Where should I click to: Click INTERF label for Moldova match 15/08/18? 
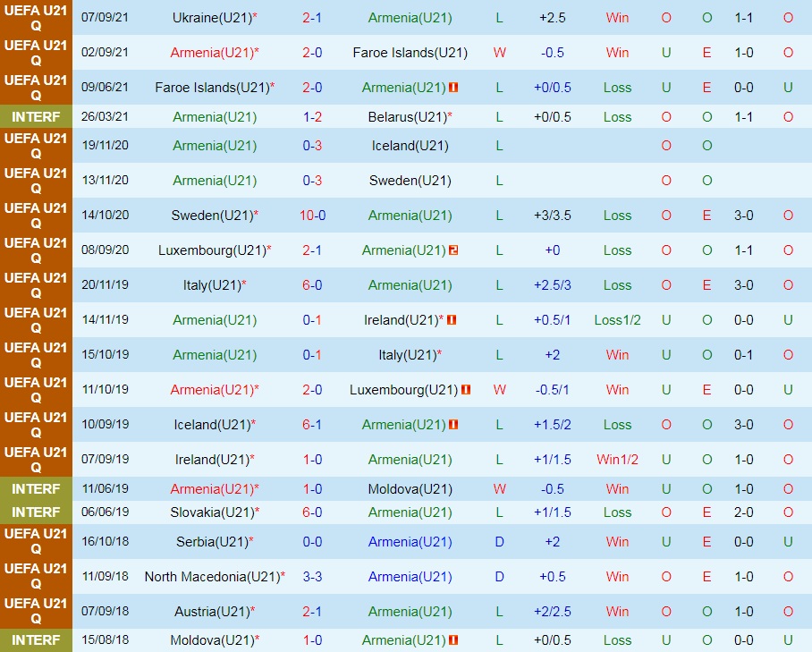click(36, 640)
